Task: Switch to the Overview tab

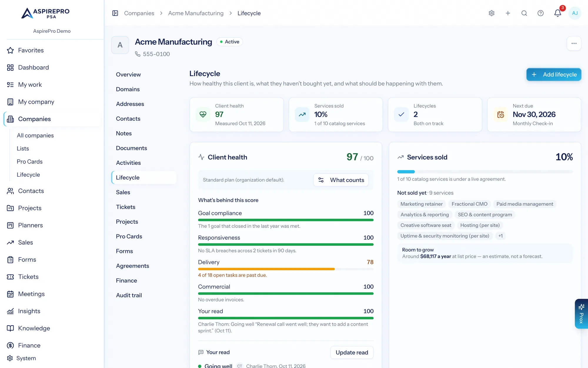Action: (144, 74)
